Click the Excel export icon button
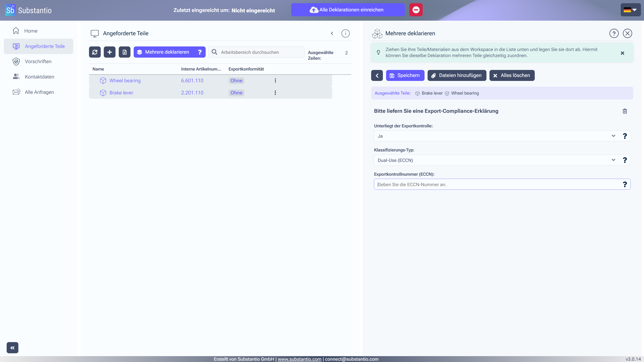Viewport: 644px width, 362px height. coord(124,52)
